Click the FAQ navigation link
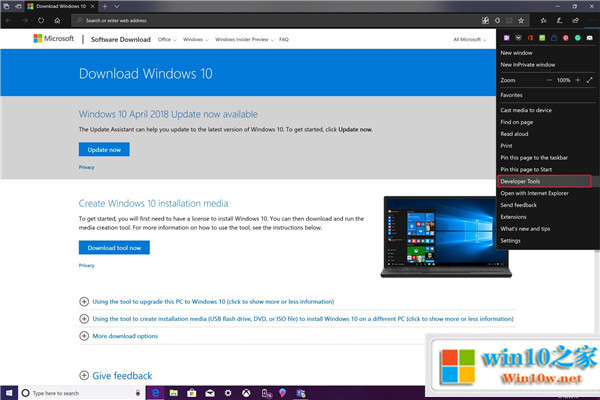This screenshot has width=600, height=400. tap(284, 39)
